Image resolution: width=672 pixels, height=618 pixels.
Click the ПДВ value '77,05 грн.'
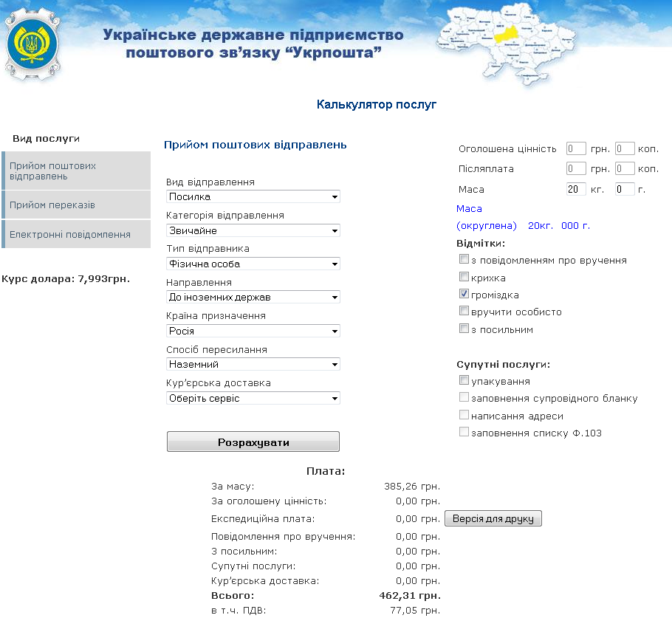coord(415,611)
